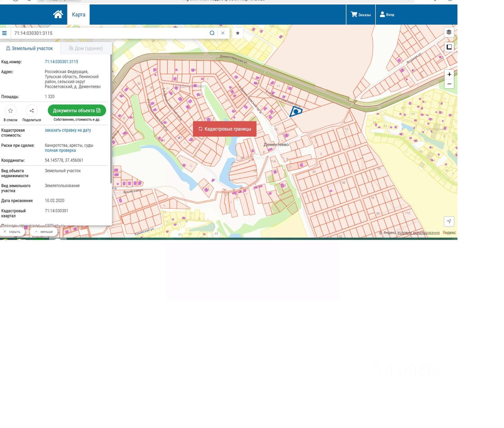The width and height of the screenshot is (504, 428).
Task: Focus the cadastral number search field
Action: point(110,33)
